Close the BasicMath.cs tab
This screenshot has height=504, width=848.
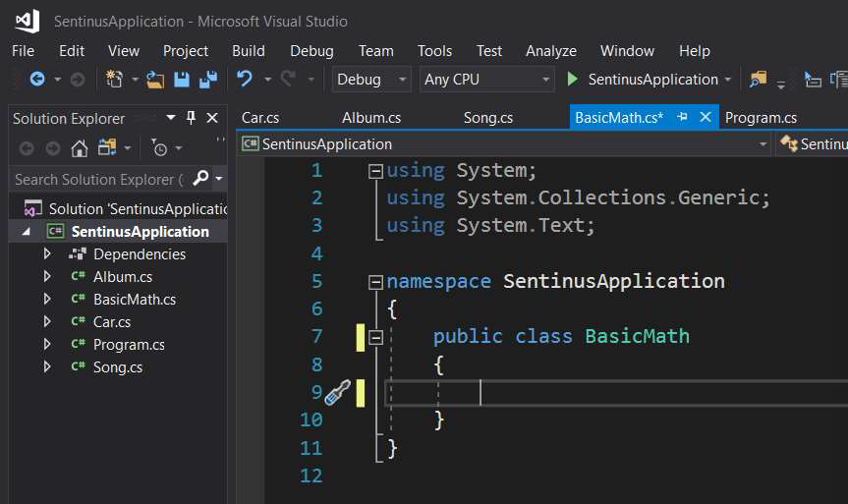click(x=706, y=117)
